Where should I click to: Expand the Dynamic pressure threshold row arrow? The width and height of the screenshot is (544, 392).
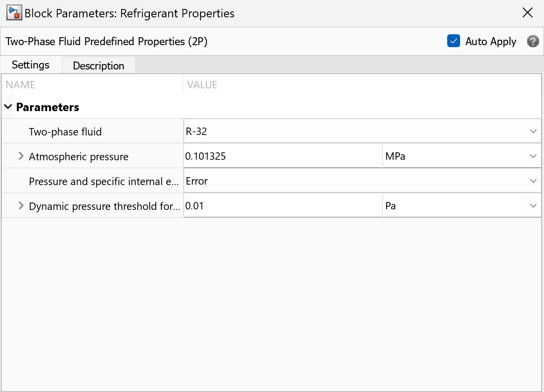(21, 205)
